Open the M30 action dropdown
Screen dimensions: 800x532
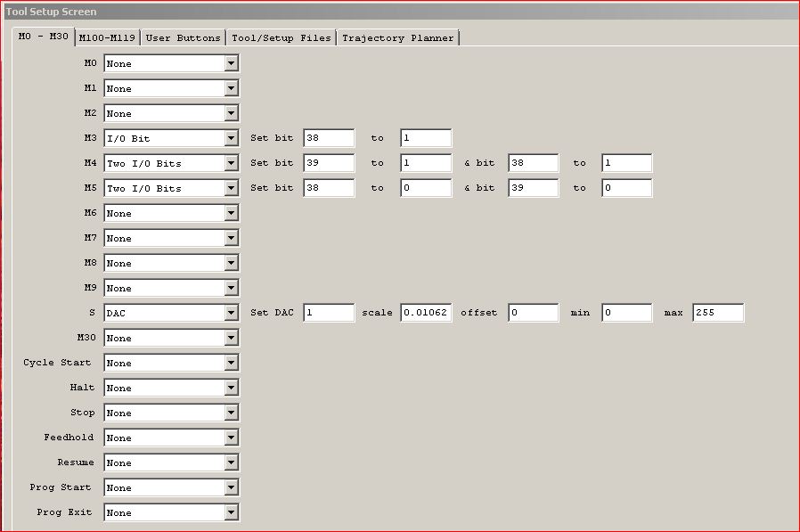(x=231, y=339)
